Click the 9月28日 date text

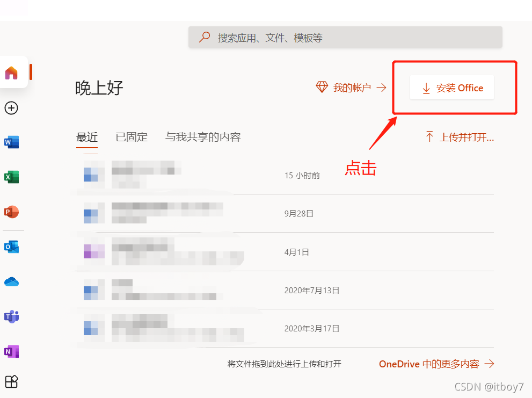[x=298, y=214]
